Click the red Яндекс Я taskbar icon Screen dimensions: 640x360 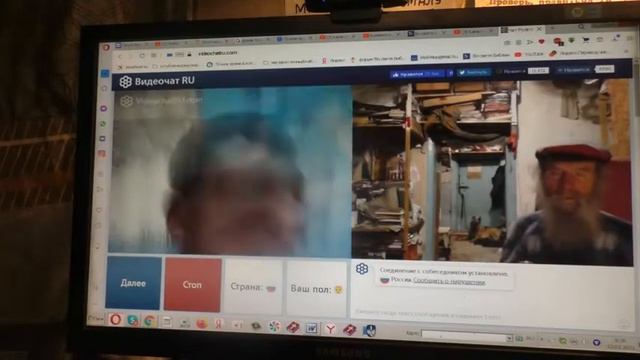tap(219, 324)
